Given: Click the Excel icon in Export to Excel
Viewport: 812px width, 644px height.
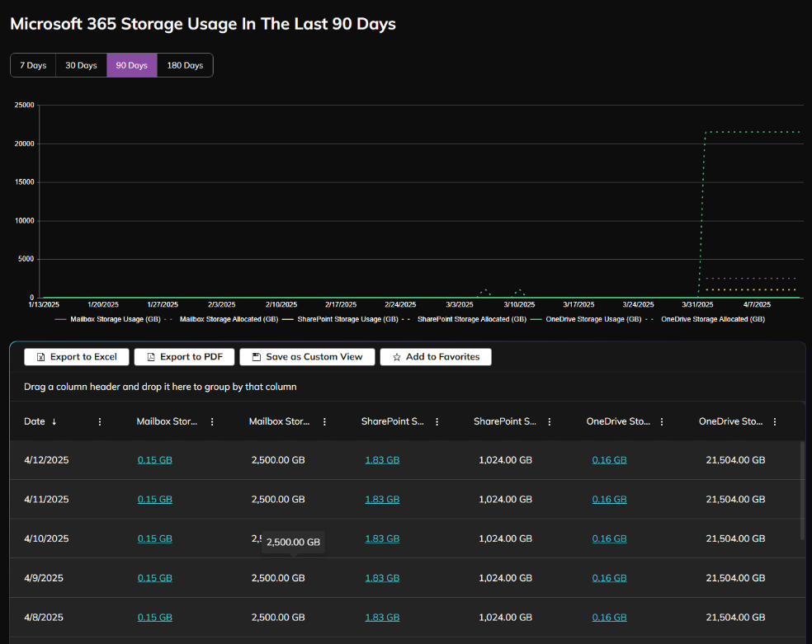Looking at the screenshot, I should (x=41, y=357).
